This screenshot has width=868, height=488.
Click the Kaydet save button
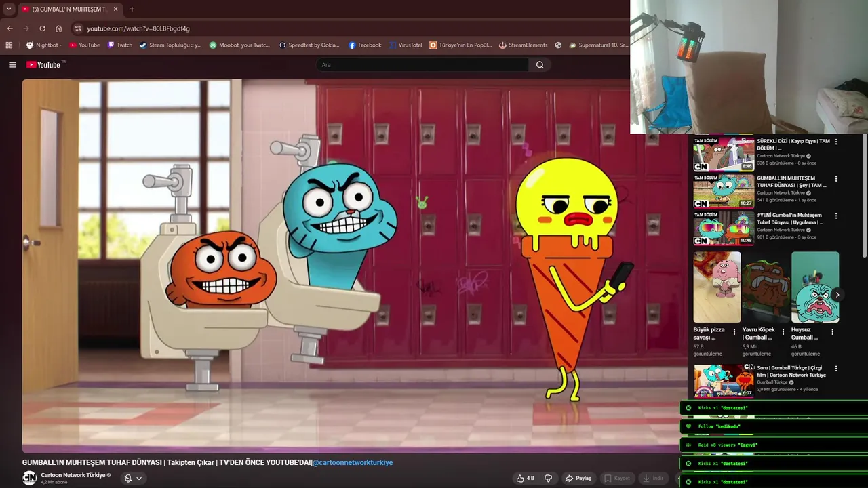(617, 478)
